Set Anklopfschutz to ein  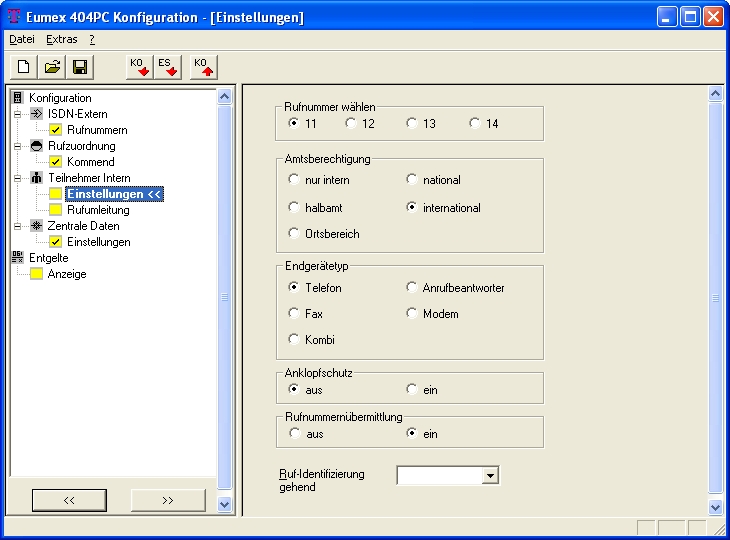pos(412,389)
